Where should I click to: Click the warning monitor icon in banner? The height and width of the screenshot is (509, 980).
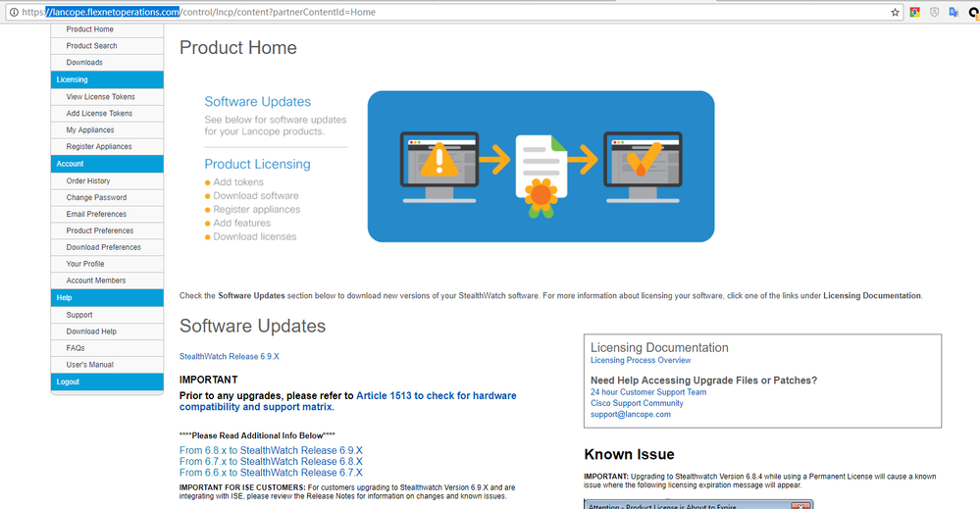439,167
